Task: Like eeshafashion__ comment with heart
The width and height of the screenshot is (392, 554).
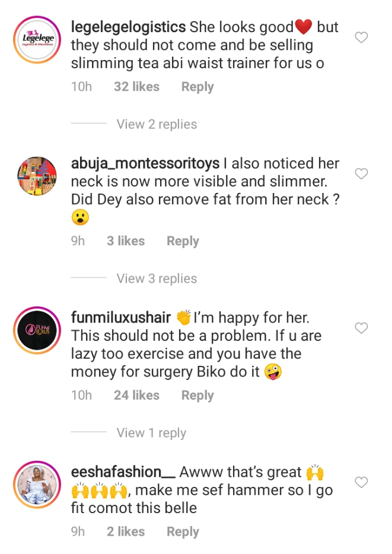Action: click(x=361, y=482)
